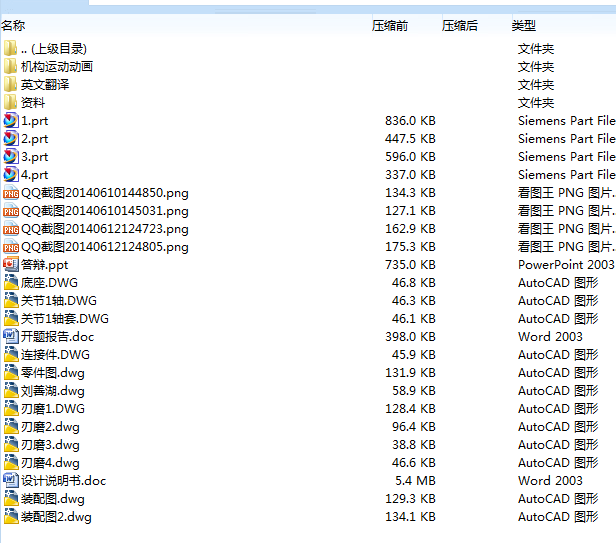Sort by the 名称 column header
Screen dimensions: 616x543
(x=13, y=26)
